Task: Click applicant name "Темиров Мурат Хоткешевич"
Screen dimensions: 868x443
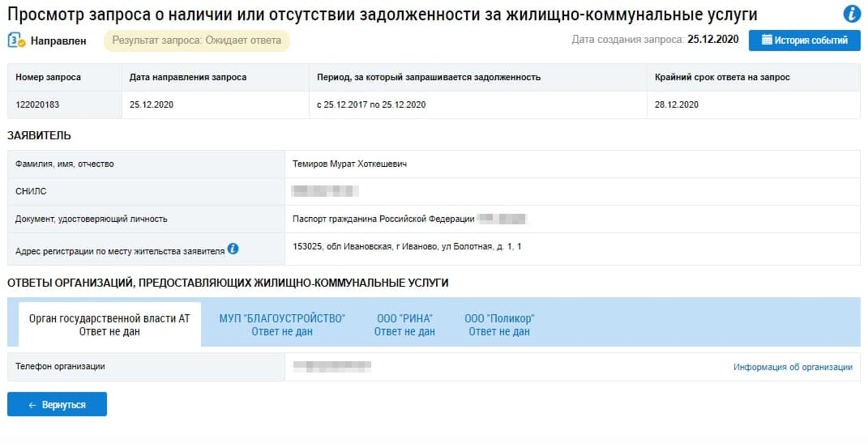Action: [x=349, y=164]
